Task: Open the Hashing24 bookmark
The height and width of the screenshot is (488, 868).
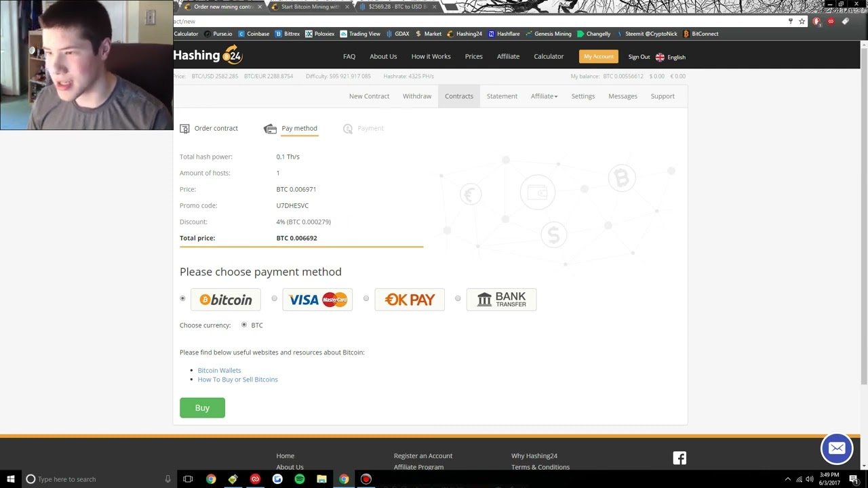Action: (465, 34)
